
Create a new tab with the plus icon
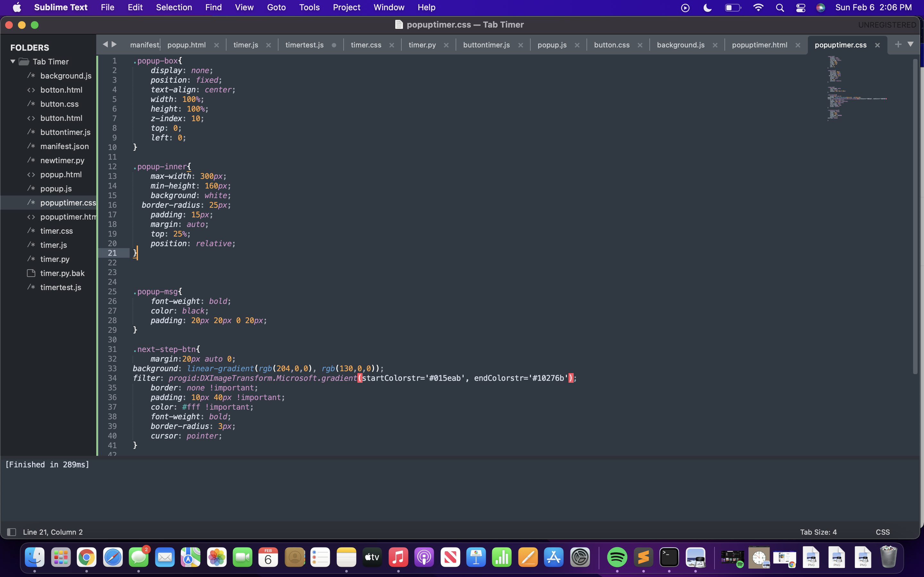click(x=898, y=44)
